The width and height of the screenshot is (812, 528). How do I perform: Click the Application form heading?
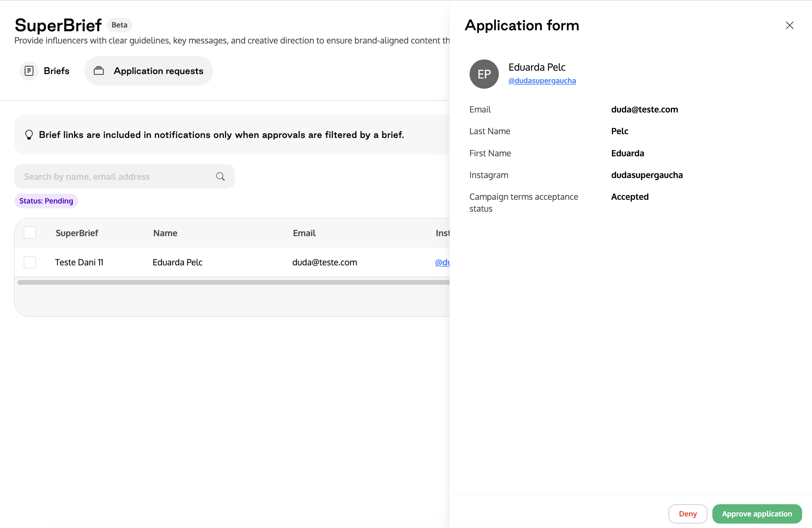pos(522,25)
